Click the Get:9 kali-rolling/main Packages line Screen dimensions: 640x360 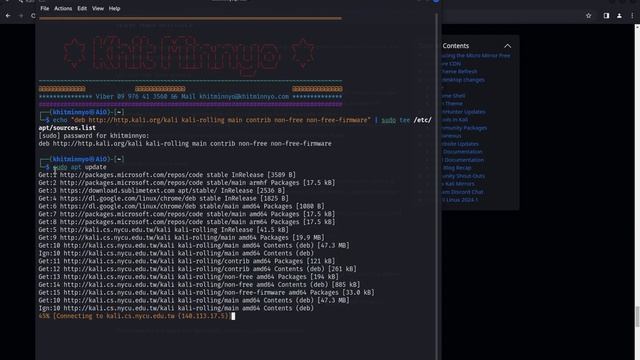coord(181,238)
